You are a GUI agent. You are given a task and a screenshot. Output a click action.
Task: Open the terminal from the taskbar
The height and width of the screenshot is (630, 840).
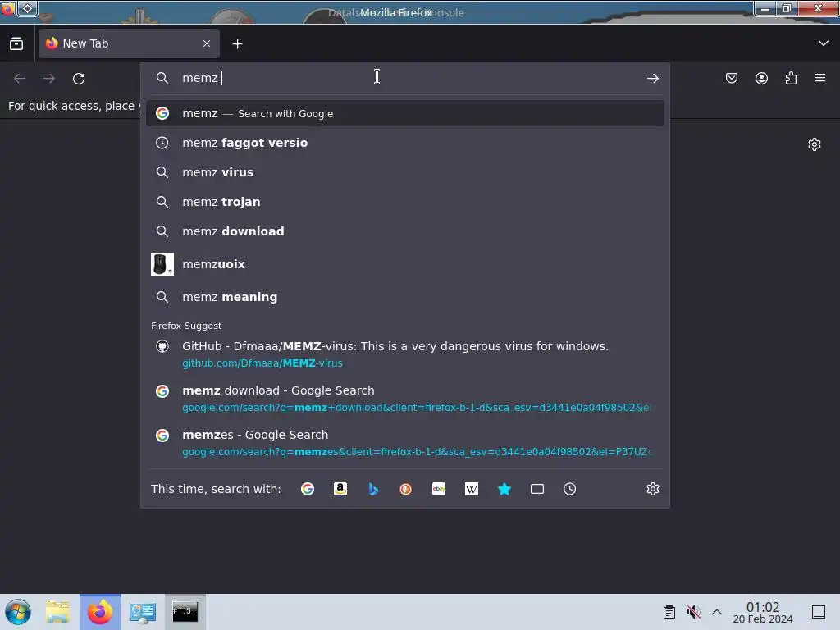(185, 612)
